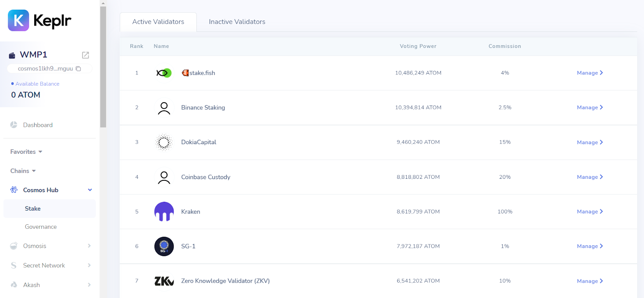This screenshot has height=298, width=644.
Task: Click the Akash chain icon
Action: tap(14, 285)
